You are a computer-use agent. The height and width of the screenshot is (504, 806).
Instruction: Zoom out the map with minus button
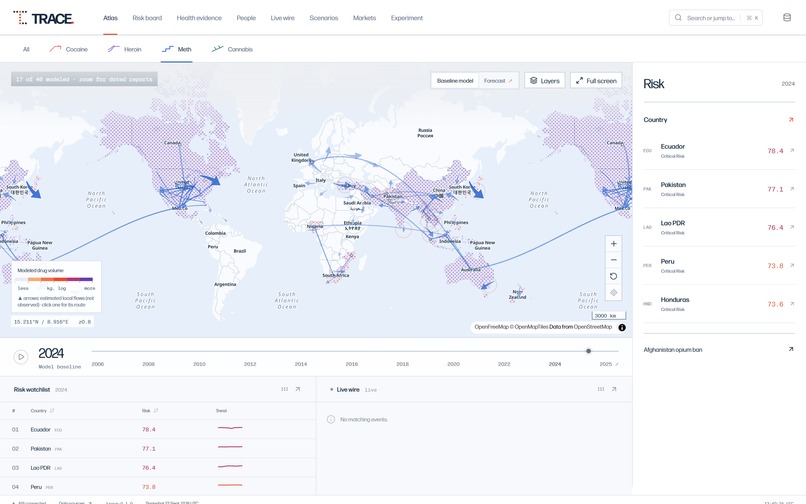(613, 260)
